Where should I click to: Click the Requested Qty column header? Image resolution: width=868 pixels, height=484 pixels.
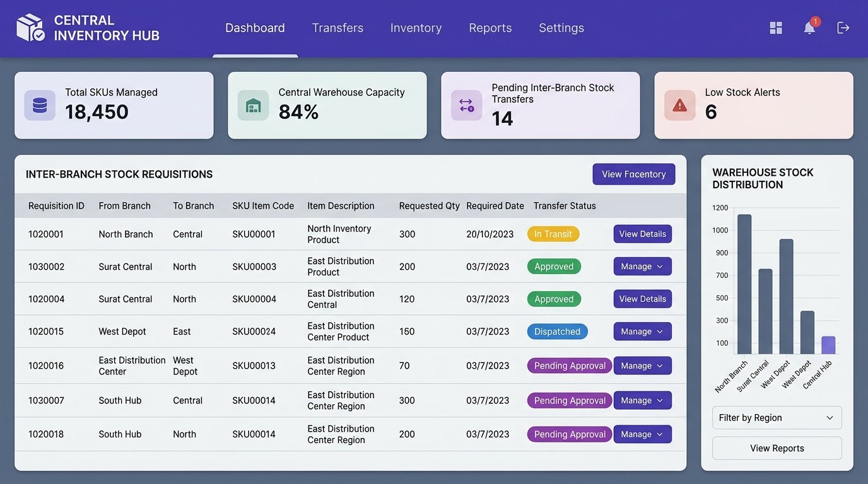pyautogui.click(x=430, y=206)
